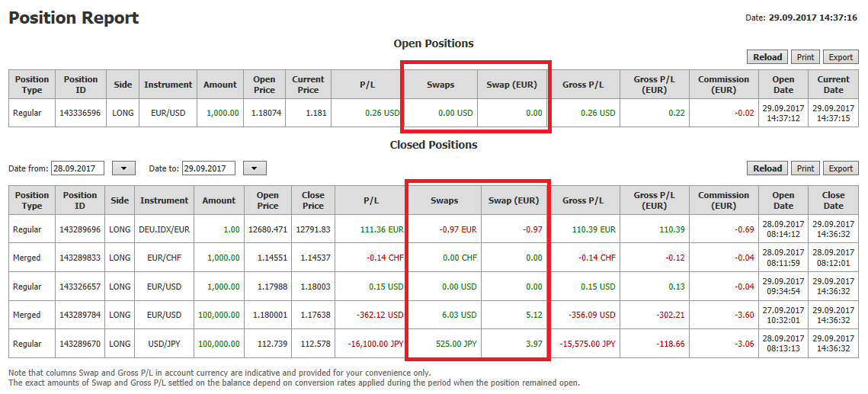Reload the Open Positions table

767,57
